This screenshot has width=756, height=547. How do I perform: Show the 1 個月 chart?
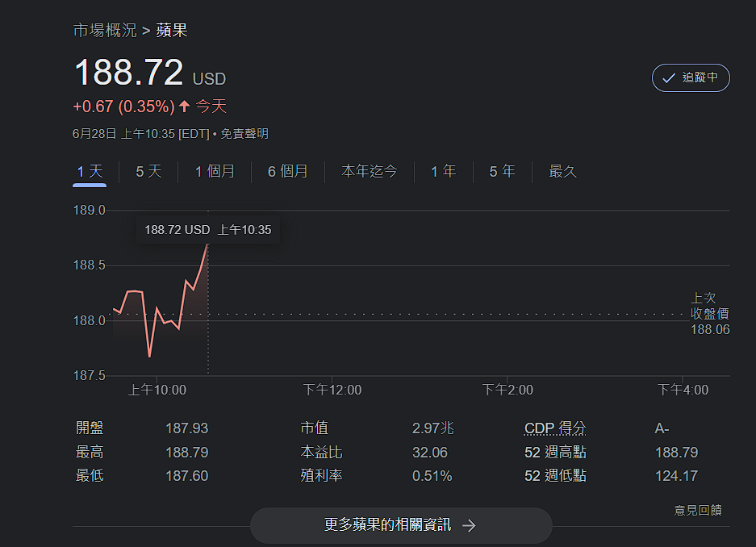pyautogui.click(x=215, y=171)
